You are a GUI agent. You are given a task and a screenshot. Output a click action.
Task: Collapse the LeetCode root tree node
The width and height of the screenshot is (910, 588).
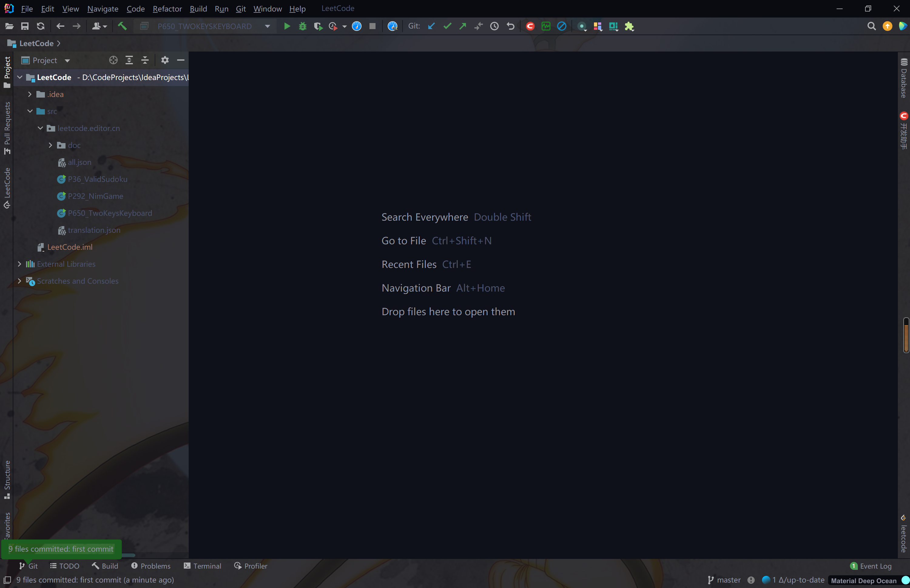click(19, 77)
